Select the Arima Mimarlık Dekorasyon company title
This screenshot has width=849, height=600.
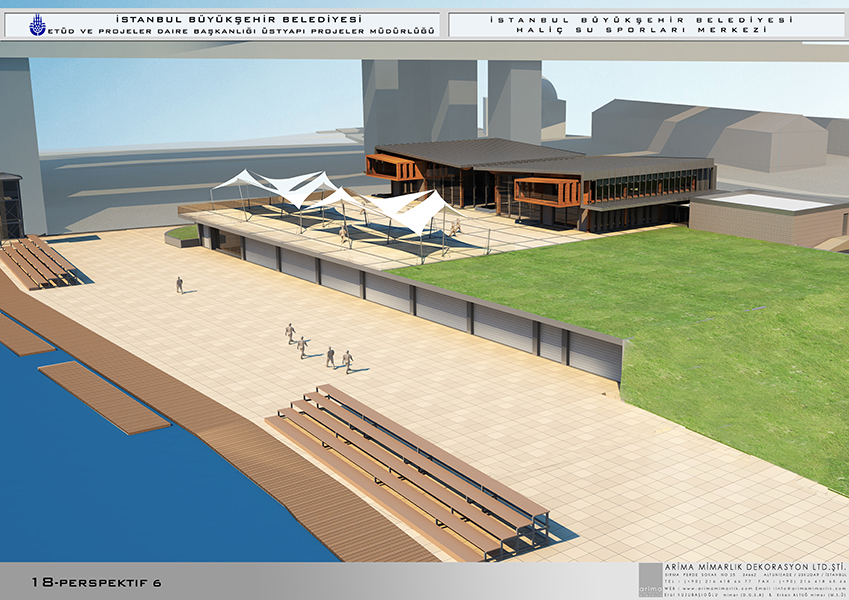tap(750, 567)
